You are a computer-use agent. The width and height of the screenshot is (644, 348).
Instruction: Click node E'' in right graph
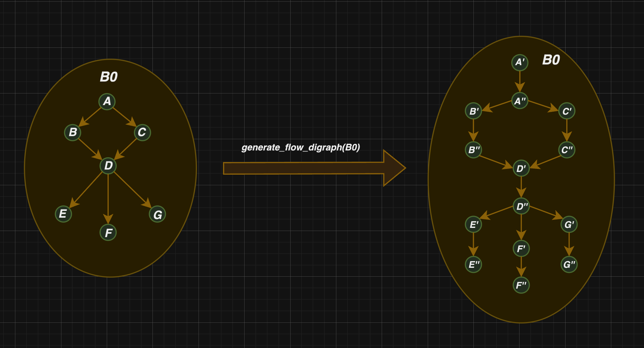point(473,264)
